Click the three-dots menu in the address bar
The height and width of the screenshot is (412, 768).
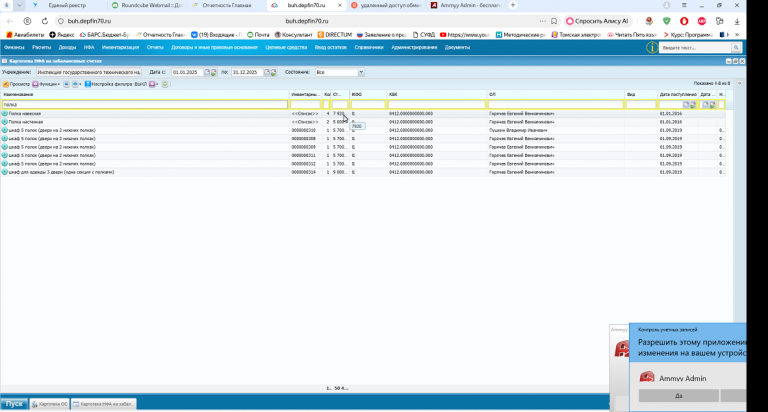point(542,21)
